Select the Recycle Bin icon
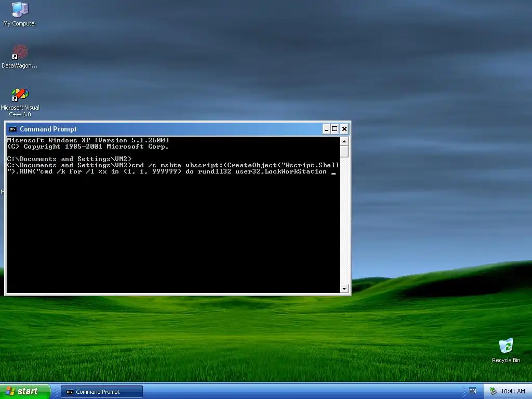Viewport: 532px width, 399px height. (x=506, y=351)
